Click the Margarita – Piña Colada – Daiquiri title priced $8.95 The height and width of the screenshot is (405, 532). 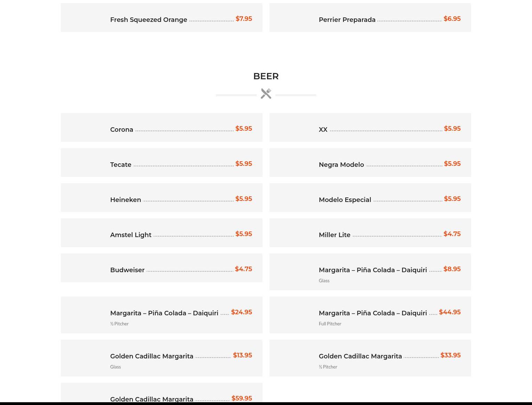click(373, 270)
